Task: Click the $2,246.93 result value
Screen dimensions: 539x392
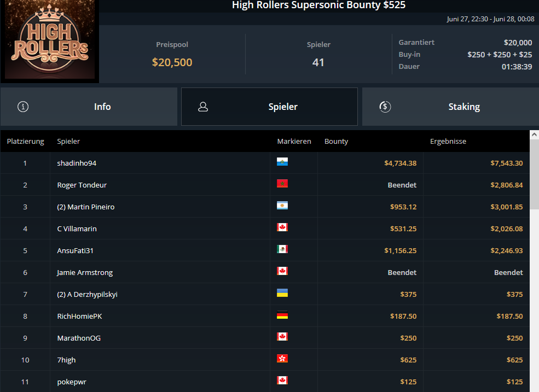Action: pyautogui.click(x=506, y=250)
